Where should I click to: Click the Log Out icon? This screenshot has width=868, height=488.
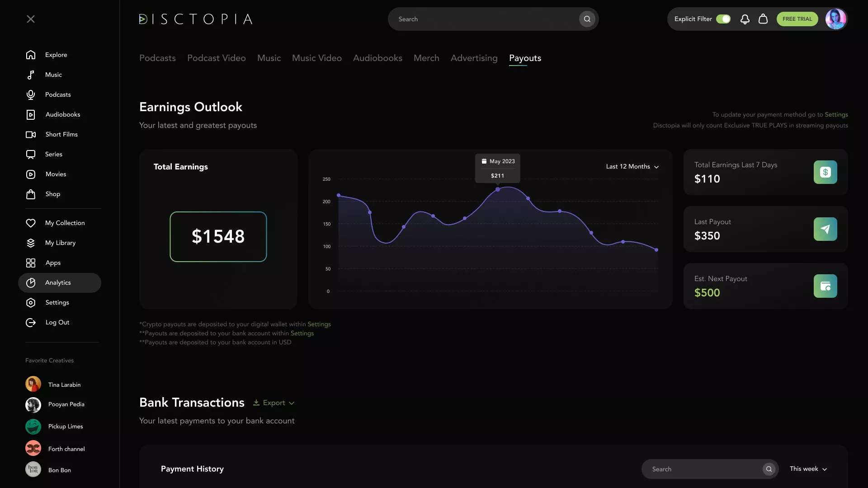click(31, 323)
